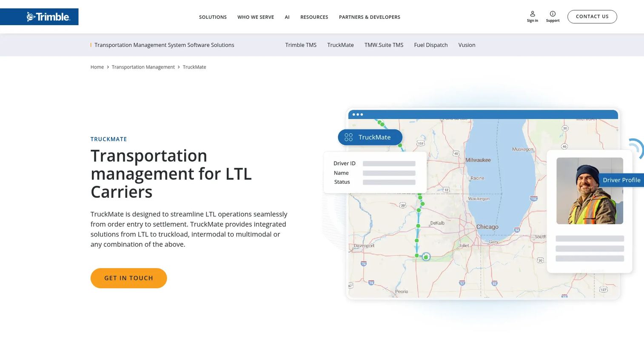Screen dimensions: 644x362
Task: Open the Fuel Dispatch link
Action: [431, 45]
